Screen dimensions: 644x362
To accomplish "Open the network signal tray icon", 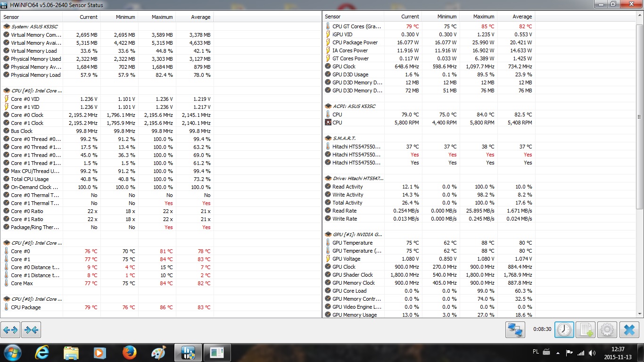I will click(x=581, y=353).
